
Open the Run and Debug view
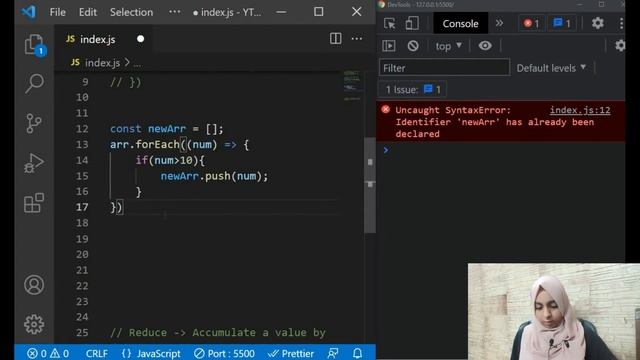coord(34,163)
